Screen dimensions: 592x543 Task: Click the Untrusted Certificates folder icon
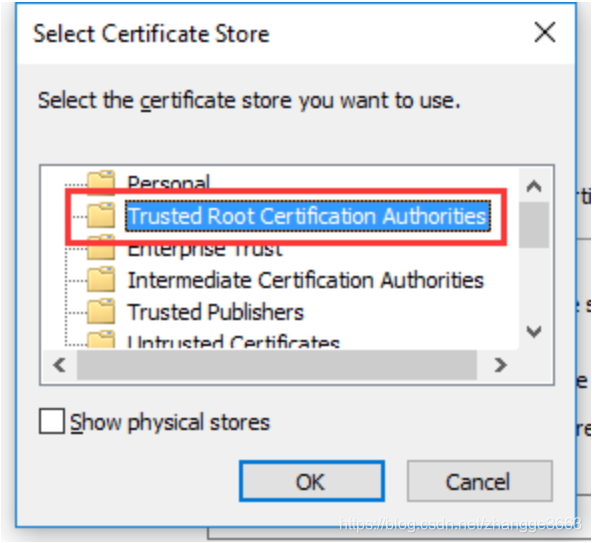click(101, 340)
